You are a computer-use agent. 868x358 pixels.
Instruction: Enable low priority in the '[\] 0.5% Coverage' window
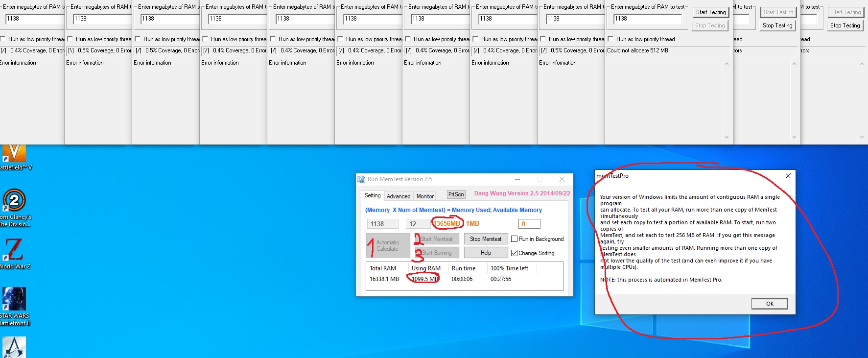point(70,39)
